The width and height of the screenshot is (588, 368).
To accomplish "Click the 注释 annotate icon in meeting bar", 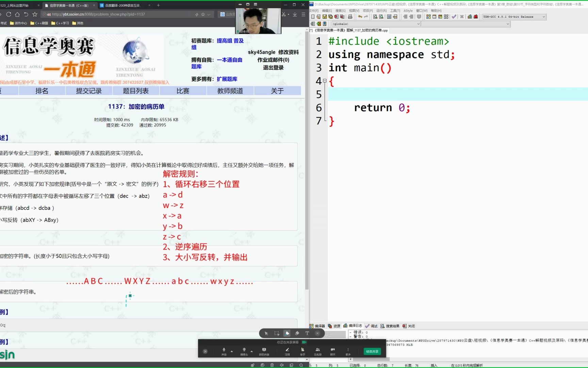I will 287,351.
